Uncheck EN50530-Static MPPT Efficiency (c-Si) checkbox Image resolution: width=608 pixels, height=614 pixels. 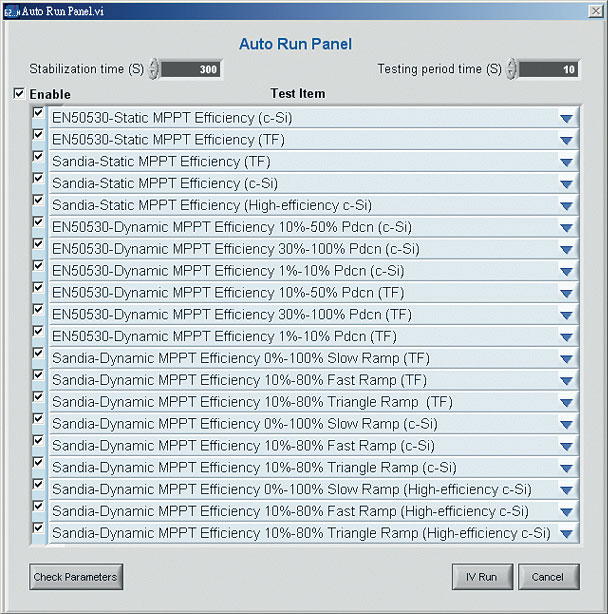pyautogui.click(x=38, y=113)
